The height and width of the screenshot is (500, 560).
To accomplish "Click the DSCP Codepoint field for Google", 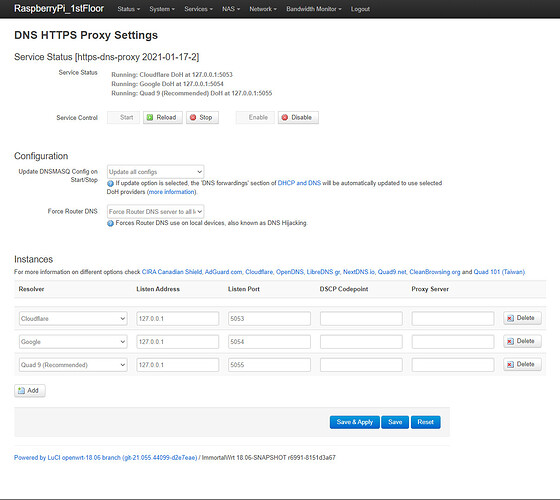I will pyautogui.click(x=361, y=342).
